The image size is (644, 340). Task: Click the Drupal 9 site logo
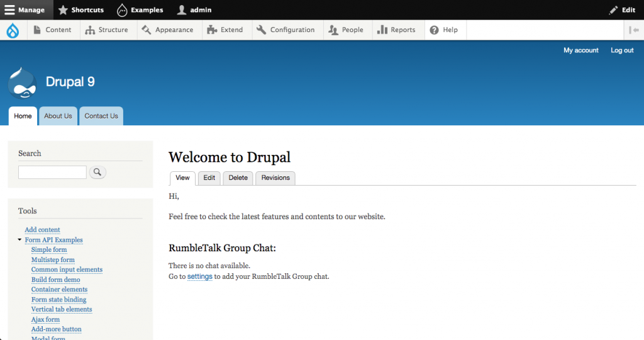[x=23, y=82]
